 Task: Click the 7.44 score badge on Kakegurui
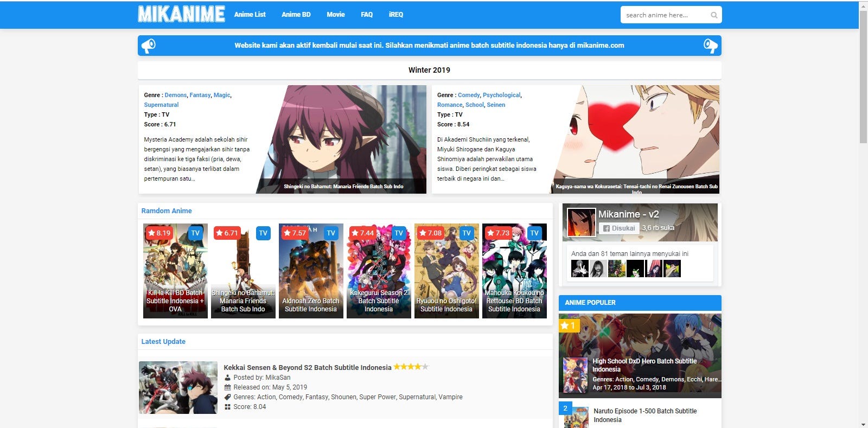click(x=362, y=233)
